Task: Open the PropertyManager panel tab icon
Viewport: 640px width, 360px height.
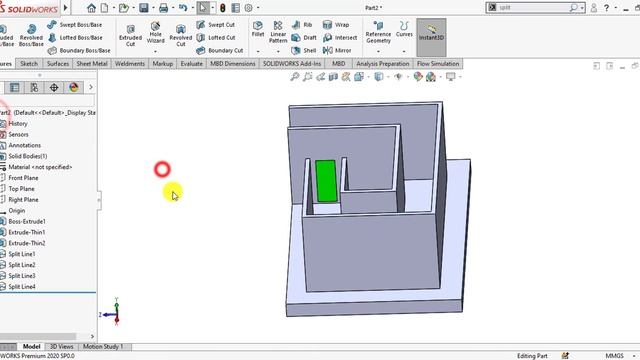Action: (15, 87)
